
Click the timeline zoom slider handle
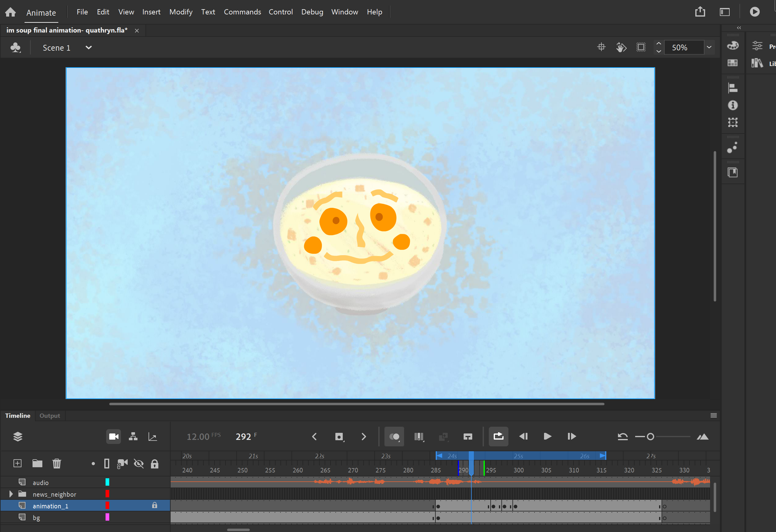pyautogui.click(x=650, y=437)
